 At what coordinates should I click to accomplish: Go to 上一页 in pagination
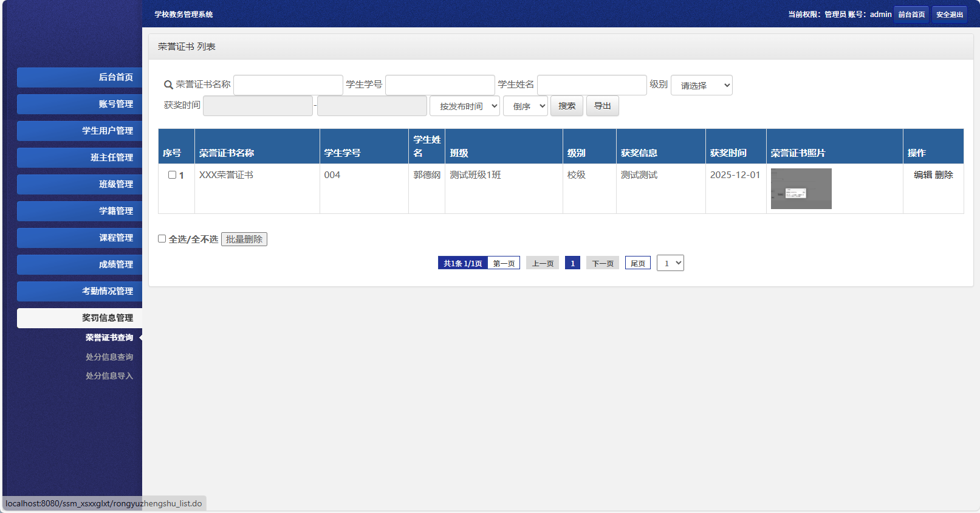point(543,263)
